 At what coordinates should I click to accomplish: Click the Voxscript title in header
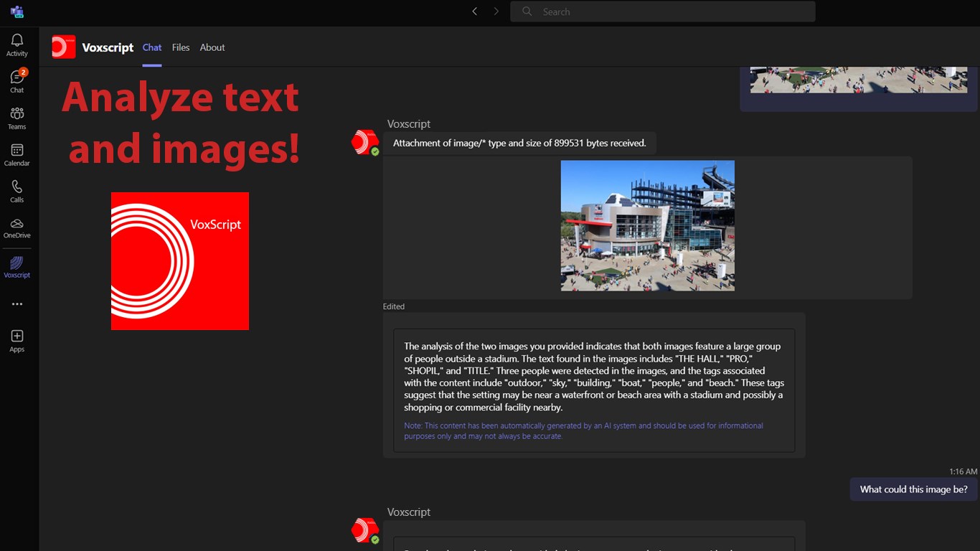108,47
